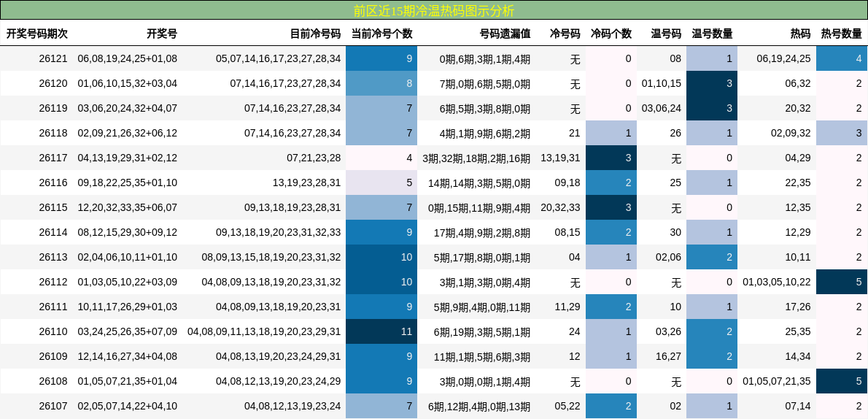Select the 冷码个数 column header

(x=611, y=34)
